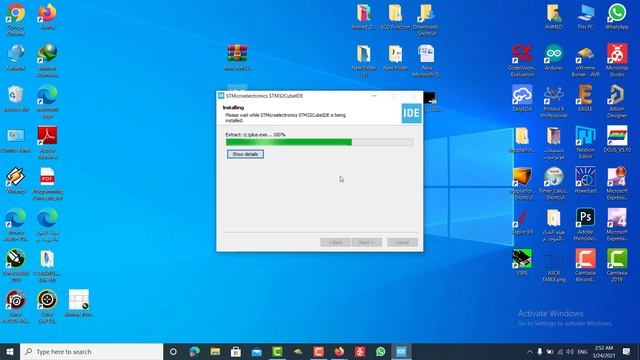Click the 'Installing' heading in the installer
The width and height of the screenshot is (640, 360).
pos(233,107)
